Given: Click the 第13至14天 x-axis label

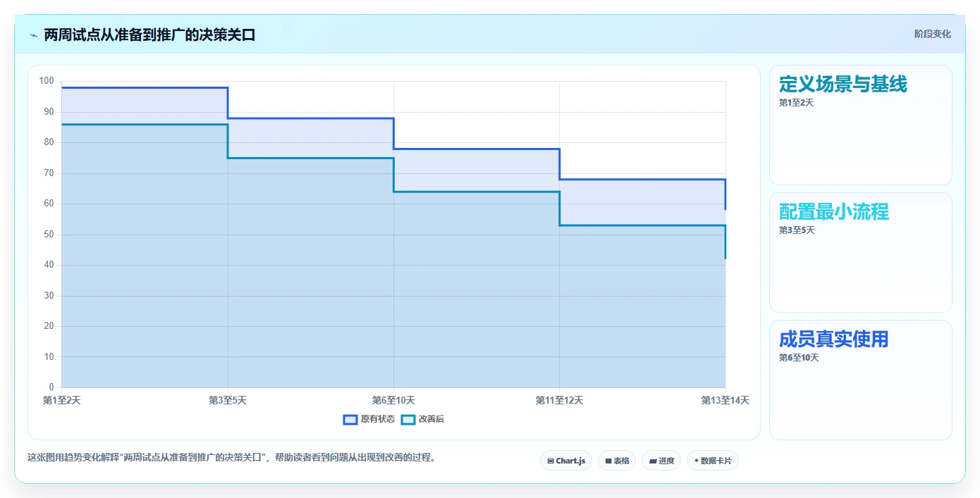Looking at the screenshot, I should click(x=725, y=400).
